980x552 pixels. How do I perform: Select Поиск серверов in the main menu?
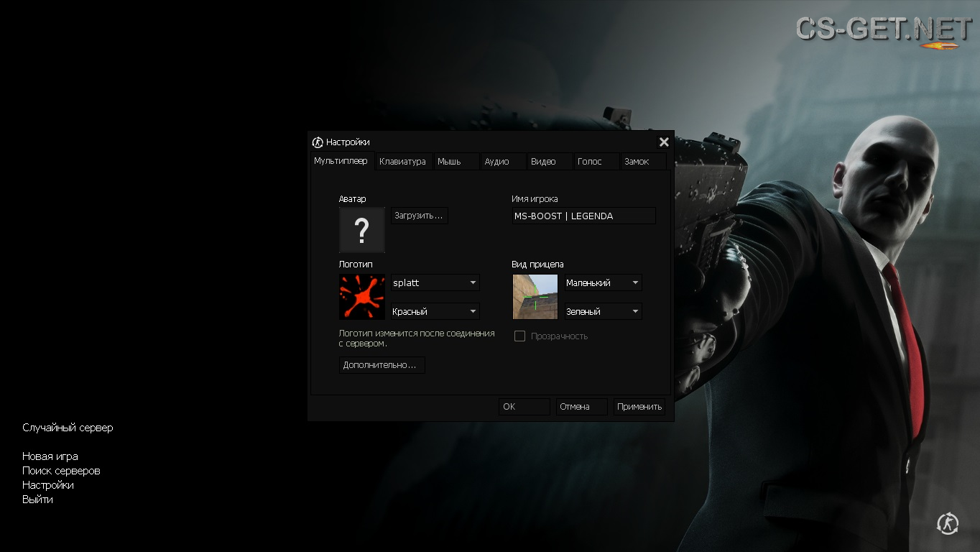[61, 471]
